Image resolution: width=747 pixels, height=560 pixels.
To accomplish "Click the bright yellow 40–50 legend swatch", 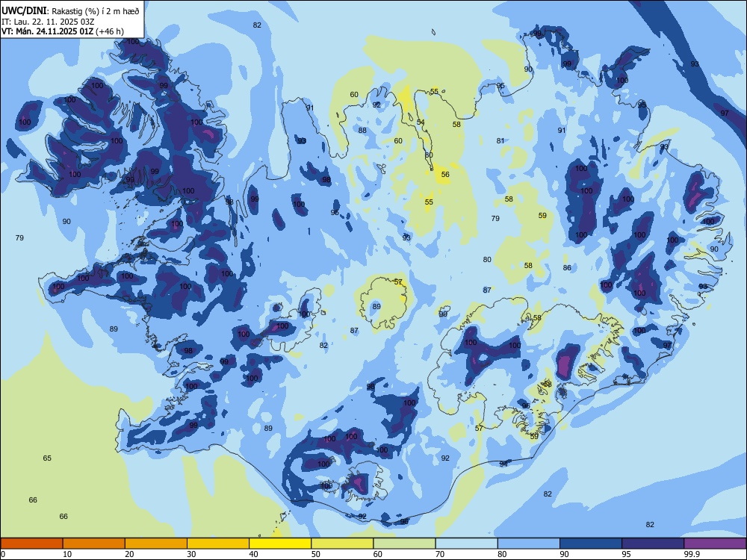I will pos(280,544).
